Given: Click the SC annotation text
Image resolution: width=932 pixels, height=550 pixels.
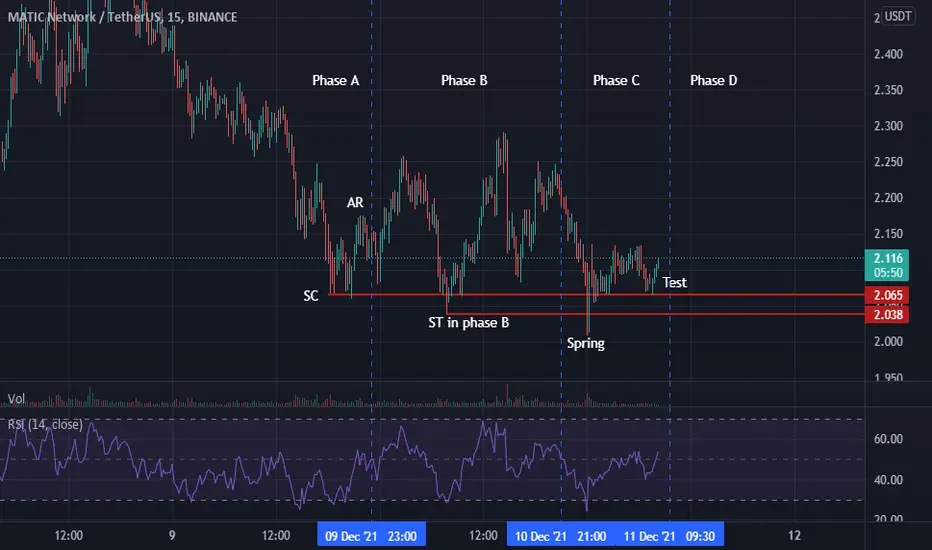Looking at the screenshot, I should tap(311, 296).
